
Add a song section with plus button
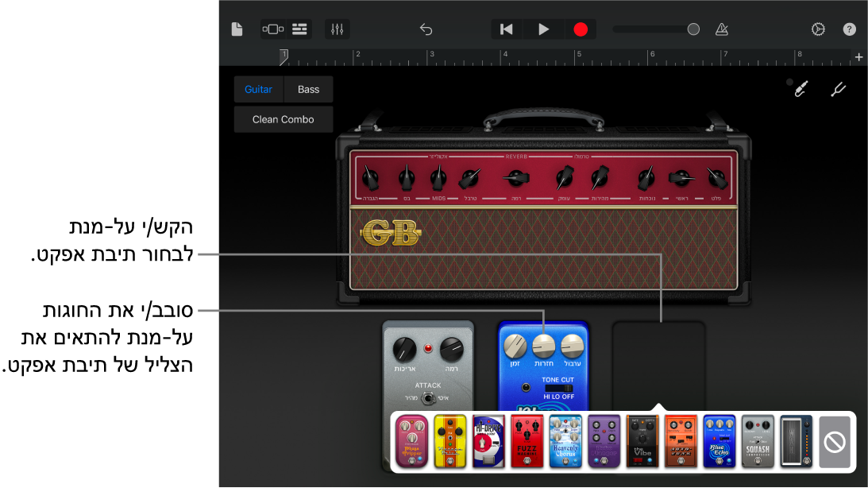click(858, 57)
